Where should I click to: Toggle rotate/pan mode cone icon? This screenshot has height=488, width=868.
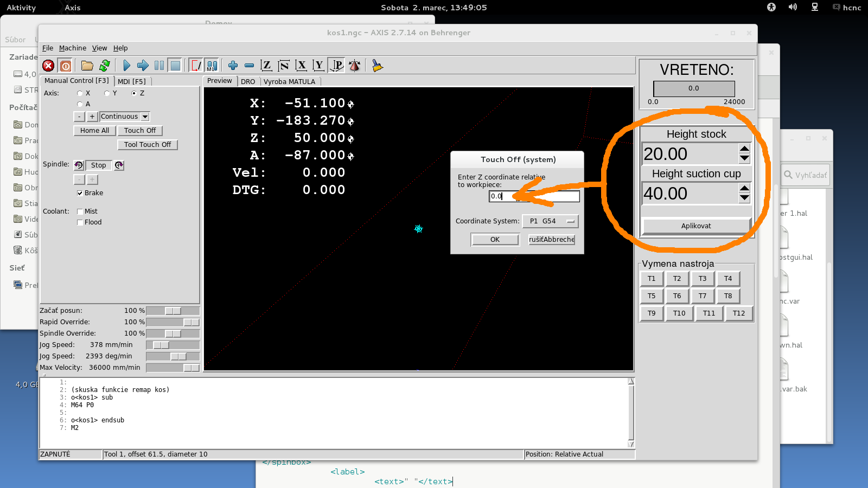[x=354, y=66]
